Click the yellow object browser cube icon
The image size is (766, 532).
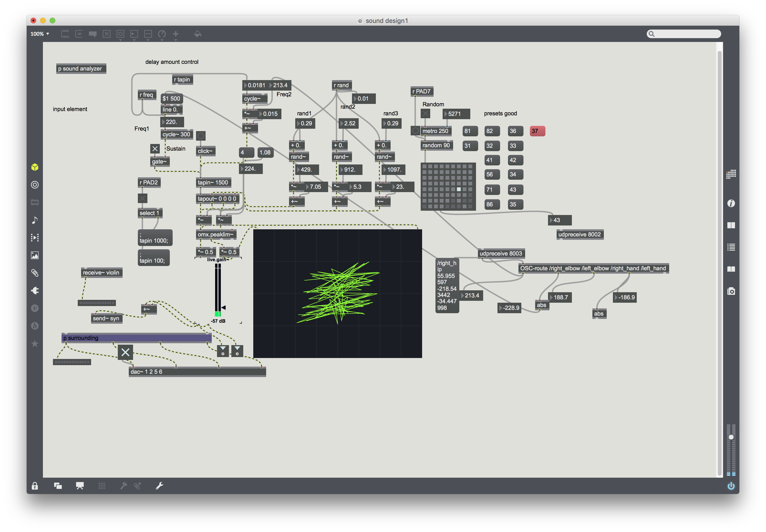[x=35, y=167]
